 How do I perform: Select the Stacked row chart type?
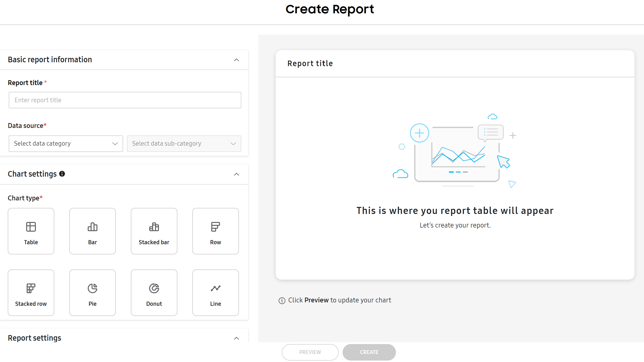point(31,292)
